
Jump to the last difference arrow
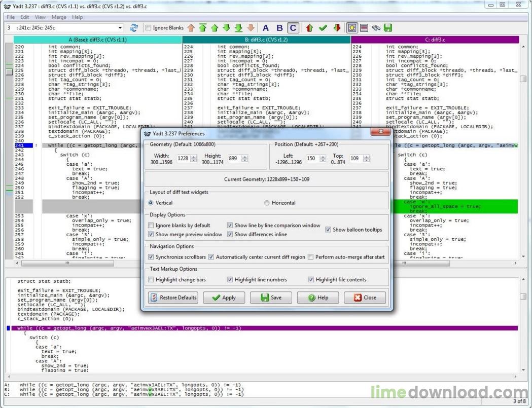238,28
